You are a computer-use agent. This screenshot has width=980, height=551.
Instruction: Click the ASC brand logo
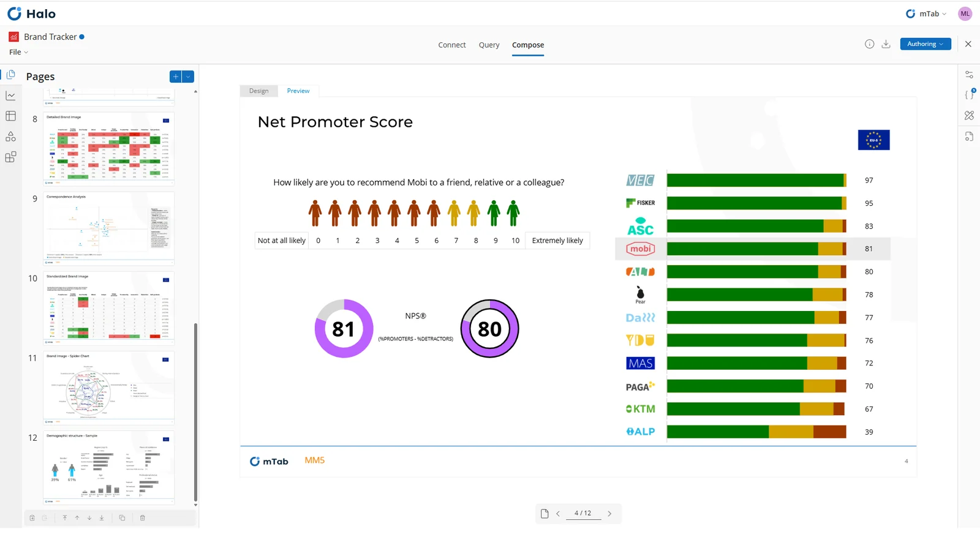(641, 226)
